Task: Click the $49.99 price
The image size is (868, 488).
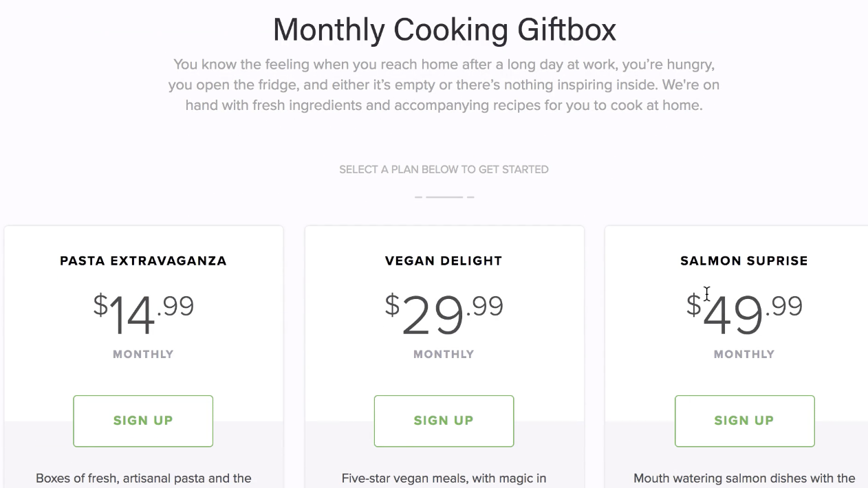Action: coord(744,314)
